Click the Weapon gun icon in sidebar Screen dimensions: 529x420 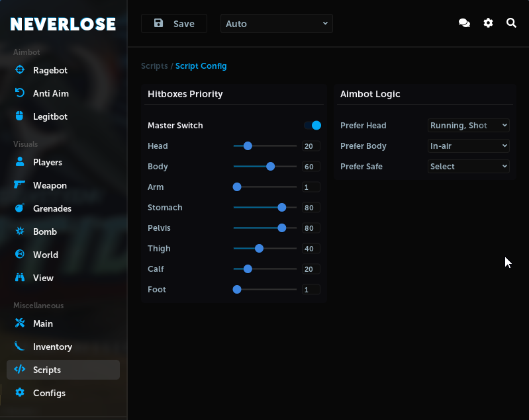point(20,185)
